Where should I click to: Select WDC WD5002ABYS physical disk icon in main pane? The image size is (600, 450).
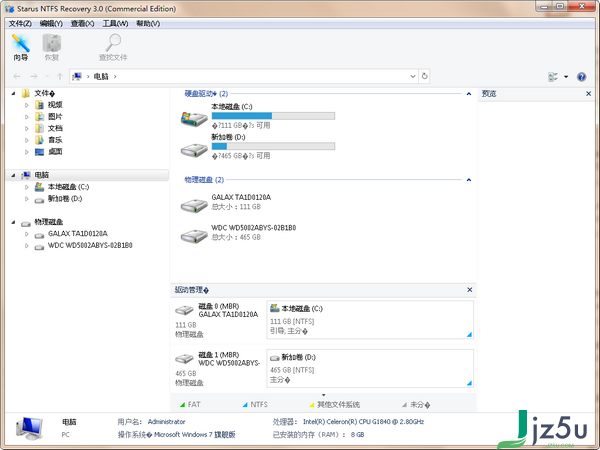tap(194, 236)
